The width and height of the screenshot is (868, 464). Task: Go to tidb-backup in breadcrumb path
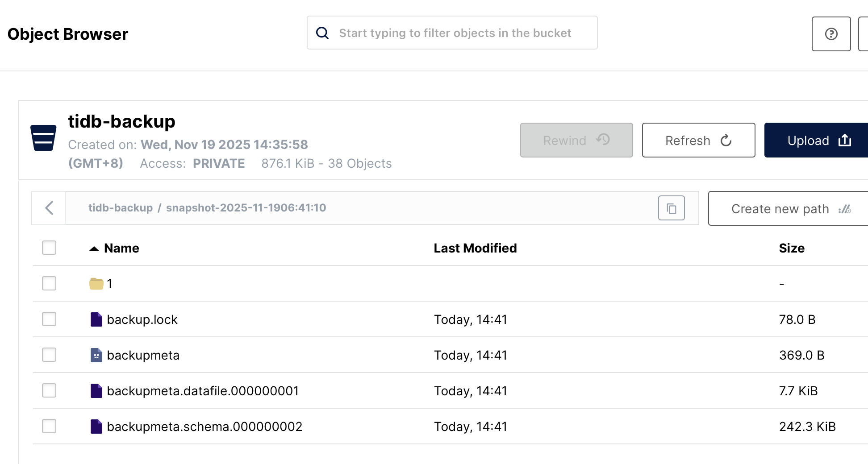pos(120,208)
